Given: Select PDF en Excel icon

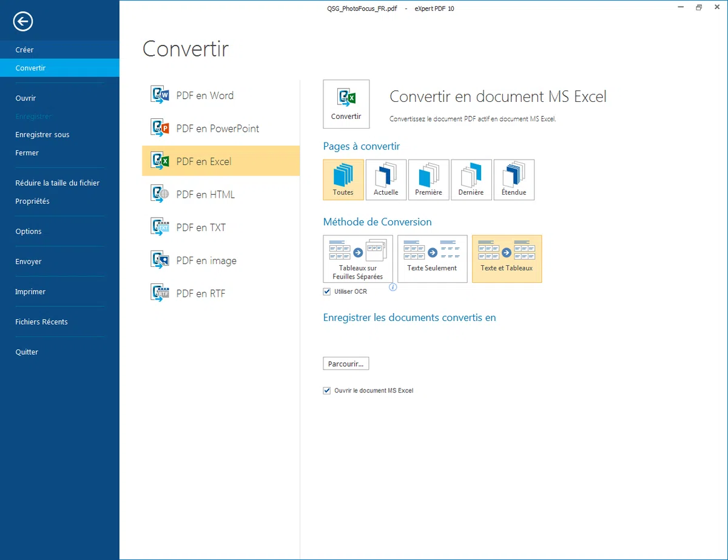Looking at the screenshot, I should (160, 161).
